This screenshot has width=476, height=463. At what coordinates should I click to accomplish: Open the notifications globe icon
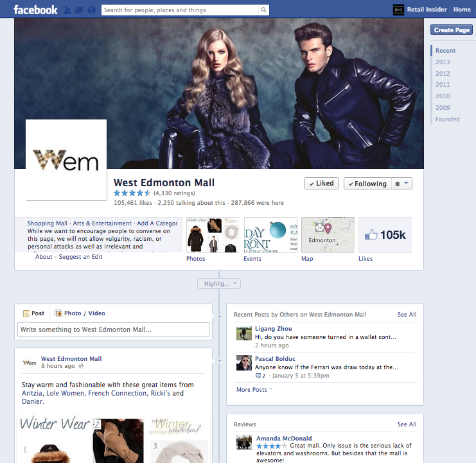tap(92, 10)
